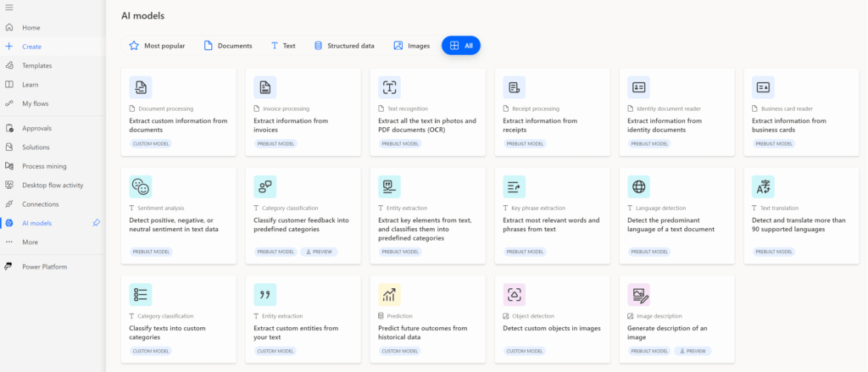868x372 pixels.
Task: Open 'Extract information from invoices' card
Action: (x=303, y=113)
